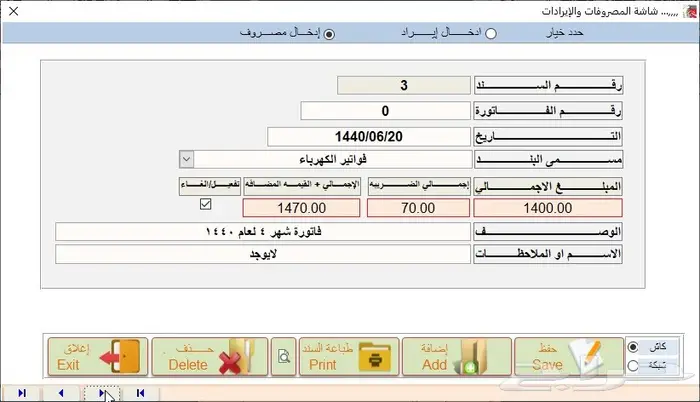Click the Save button

569,356
